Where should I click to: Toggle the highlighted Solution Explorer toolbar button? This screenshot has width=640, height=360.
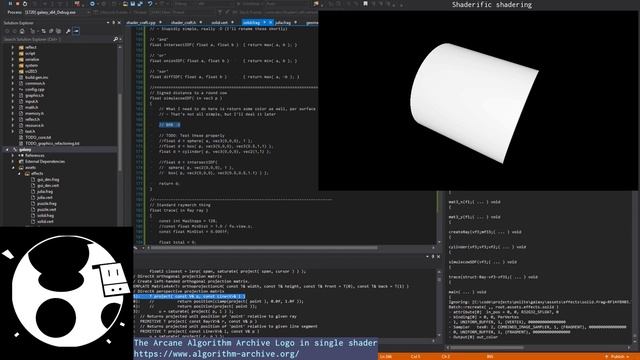click(x=76, y=31)
